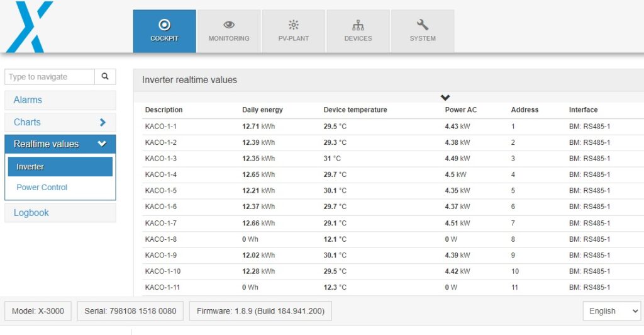The image size is (644, 335).
Task: Click the 4.51 kW power value
Action: pos(457,223)
